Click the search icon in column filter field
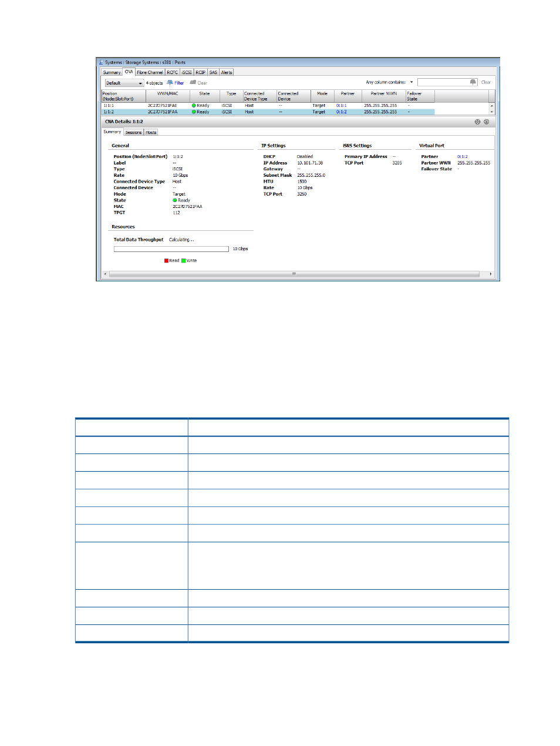560x746 pixels. pyautogui.click(x=473, y=82)
